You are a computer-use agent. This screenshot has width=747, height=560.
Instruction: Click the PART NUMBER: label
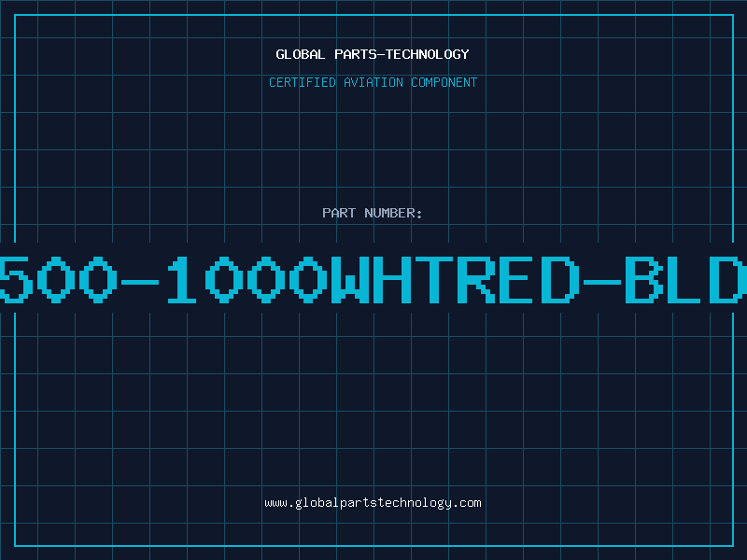pyautogui.click(x=373, y=213)
